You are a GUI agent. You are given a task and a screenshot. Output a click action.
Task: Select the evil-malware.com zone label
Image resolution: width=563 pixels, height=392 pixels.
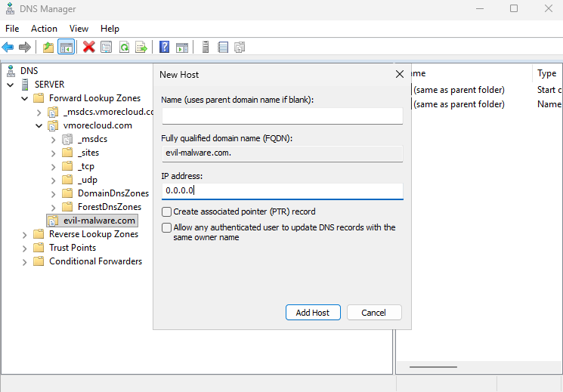[99, 221]
